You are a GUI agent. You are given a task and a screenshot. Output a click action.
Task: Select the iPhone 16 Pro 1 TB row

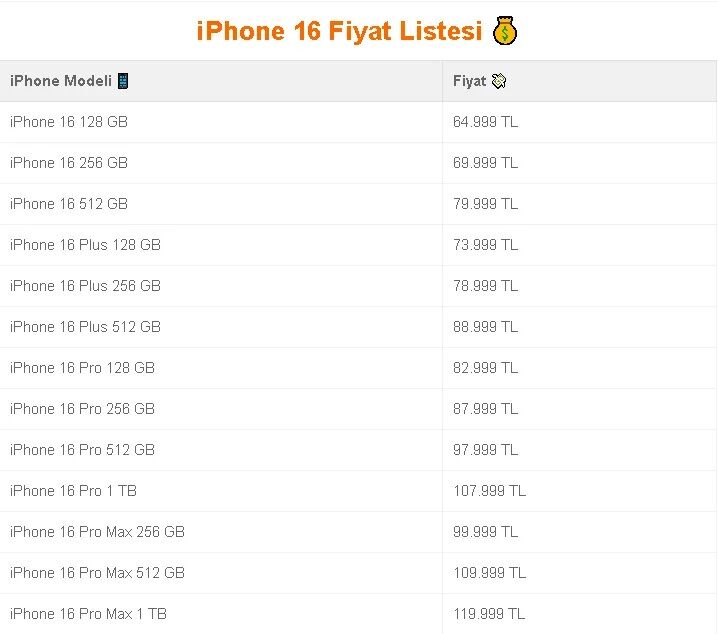(x=358, y=491)
